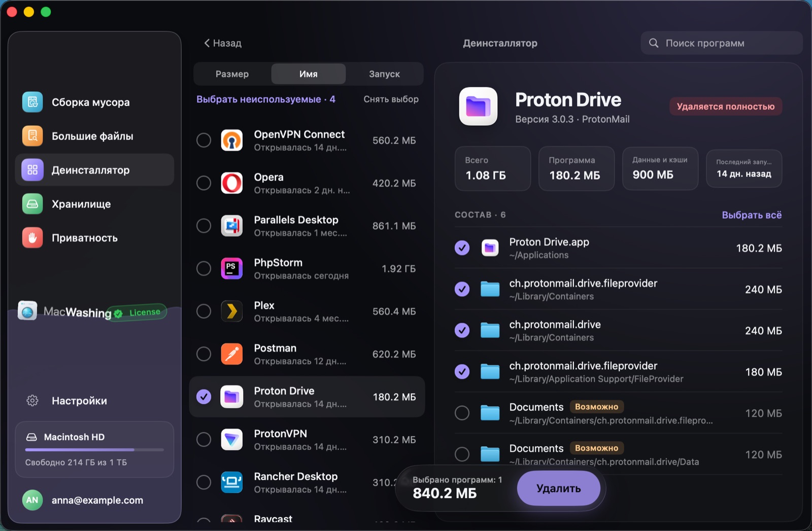Click Снять выбор link

391,99
